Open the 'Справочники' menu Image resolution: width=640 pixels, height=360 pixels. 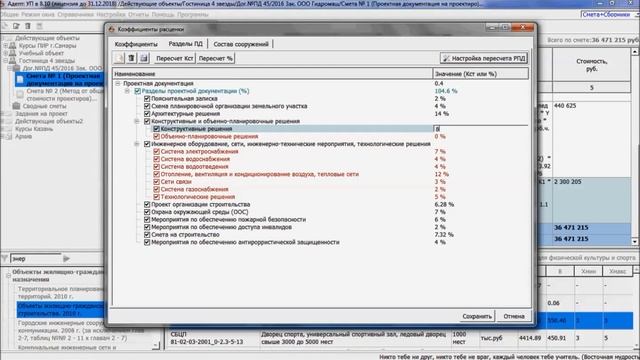click(x=76, y=15)
